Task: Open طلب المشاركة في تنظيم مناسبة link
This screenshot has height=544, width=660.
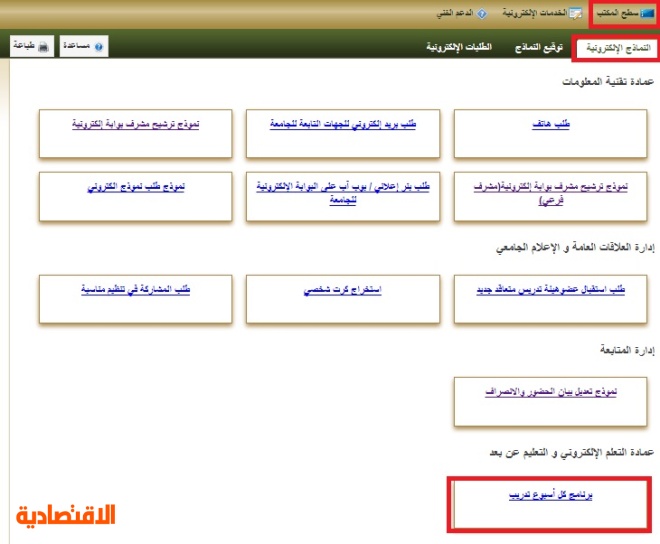Action: point(136,289)
